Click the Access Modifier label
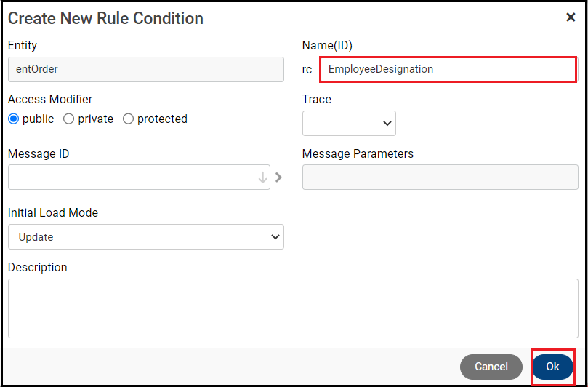 [50, 99]
